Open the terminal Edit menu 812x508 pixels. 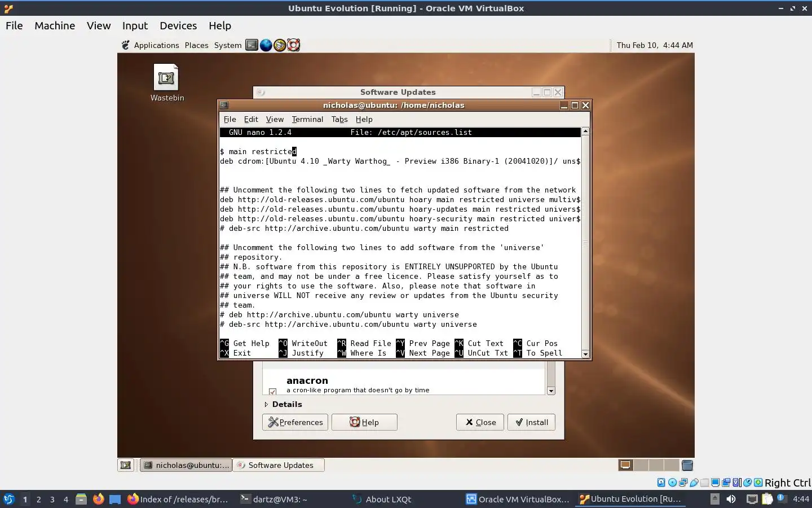(251, 119)
